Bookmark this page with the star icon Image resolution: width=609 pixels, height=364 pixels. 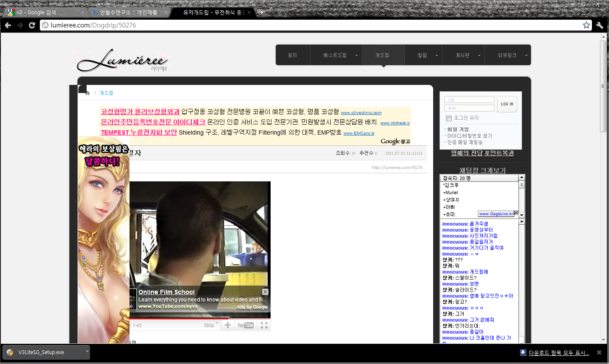click(x=586, y=25)
